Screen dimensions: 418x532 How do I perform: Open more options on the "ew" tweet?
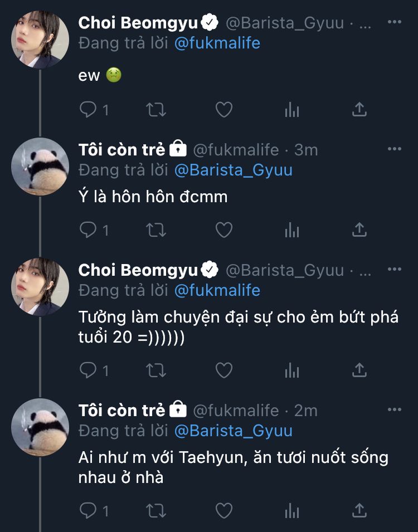point(394,22)
